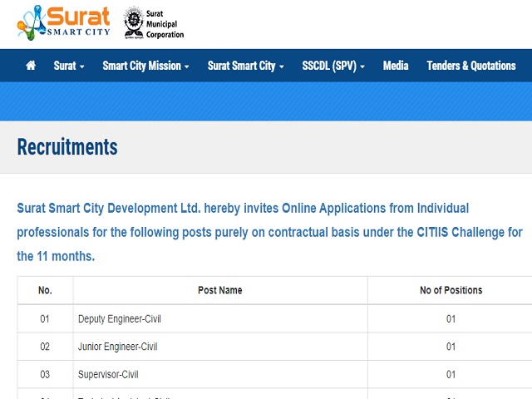Click the 'Surat Municipal Corporation' text label
532x399 pixels.
(165, 24)
